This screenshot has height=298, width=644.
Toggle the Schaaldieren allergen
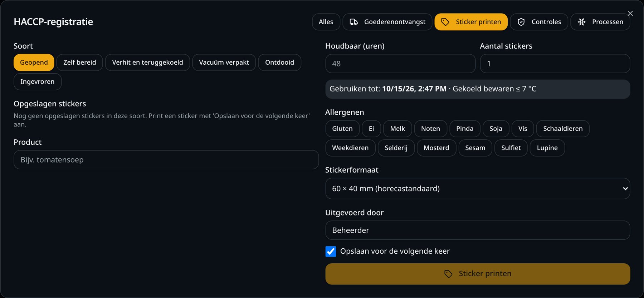[x=563, y=129]
